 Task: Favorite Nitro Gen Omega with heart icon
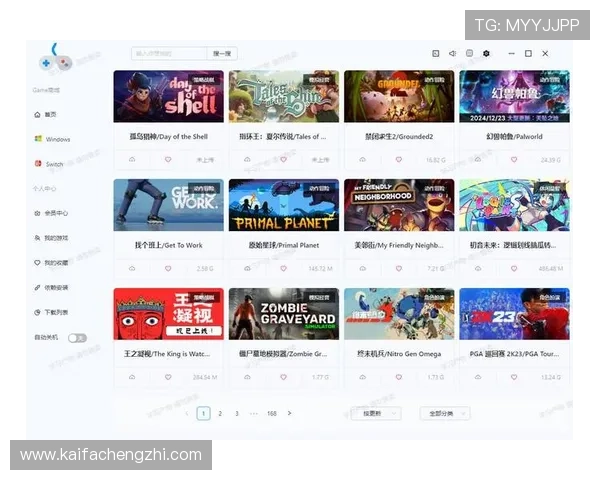399,377
